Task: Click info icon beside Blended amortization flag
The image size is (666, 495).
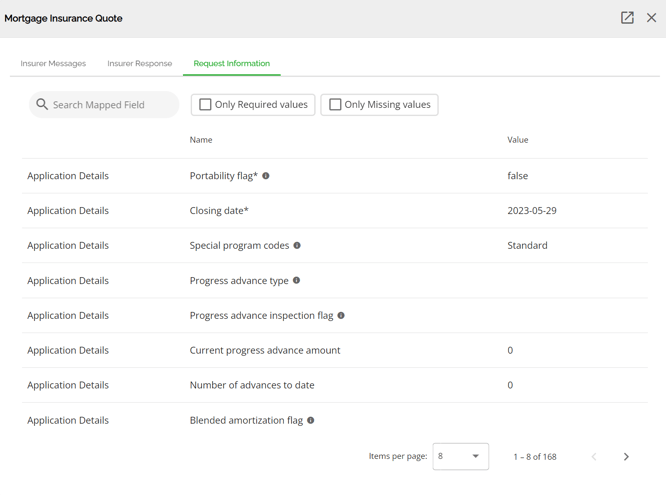Action: [310, 420]
